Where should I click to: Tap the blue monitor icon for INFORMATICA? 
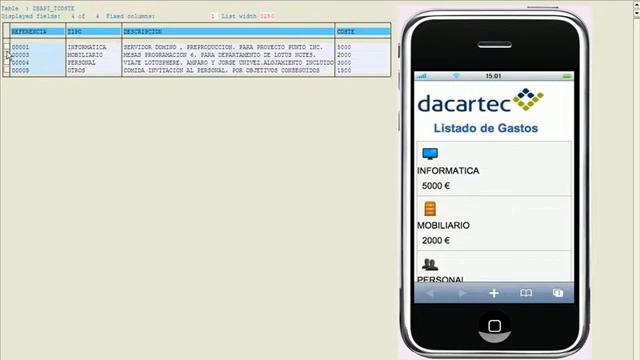(430, 153)
